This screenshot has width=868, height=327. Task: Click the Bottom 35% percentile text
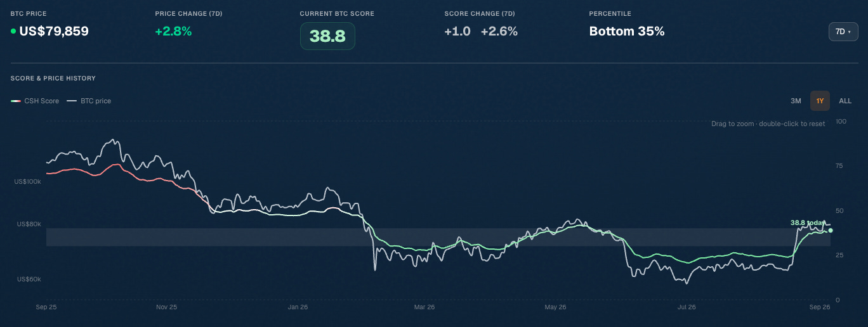tap(627, 31)
